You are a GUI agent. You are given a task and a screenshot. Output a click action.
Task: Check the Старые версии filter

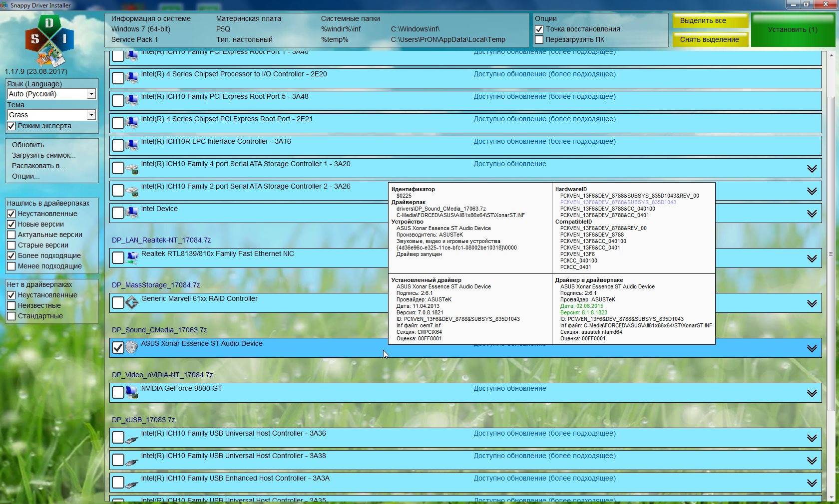pyautogui.click(x=11, y=245)
